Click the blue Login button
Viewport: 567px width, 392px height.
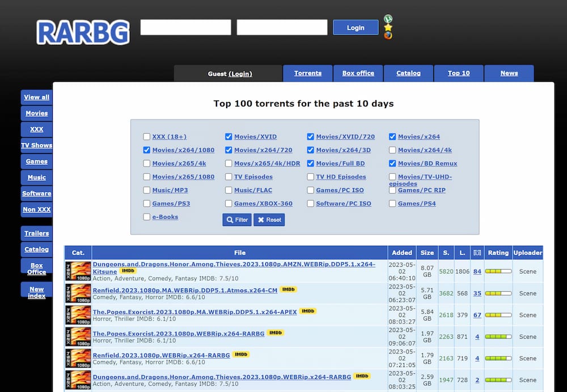tap(356, 27)
